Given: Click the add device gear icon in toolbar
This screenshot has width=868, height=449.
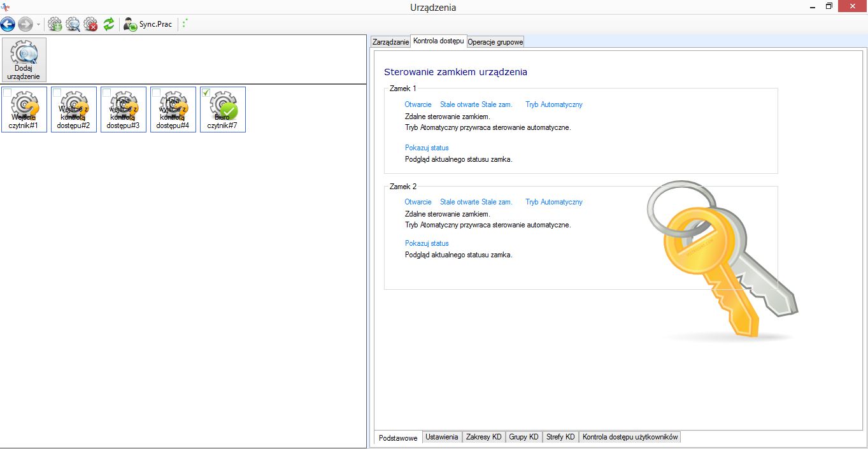Looking at the screenshot, I should (55, 24).
